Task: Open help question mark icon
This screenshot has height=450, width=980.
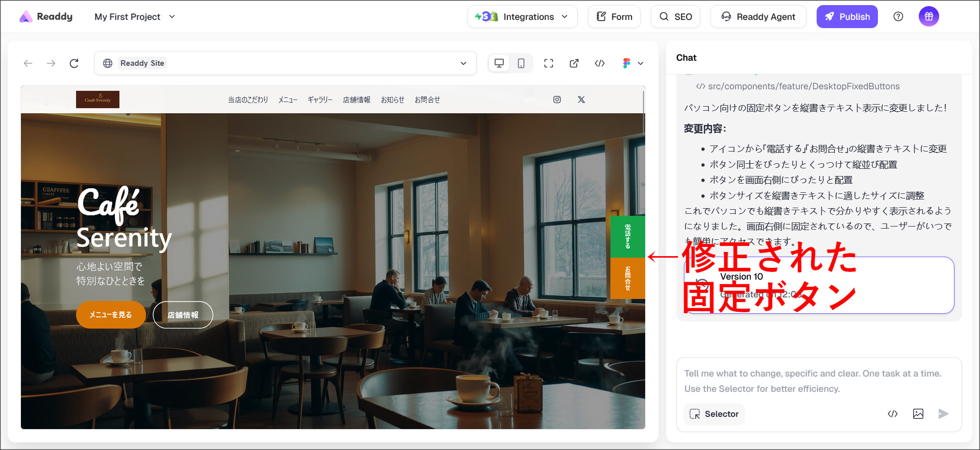Action: (898, 17)
